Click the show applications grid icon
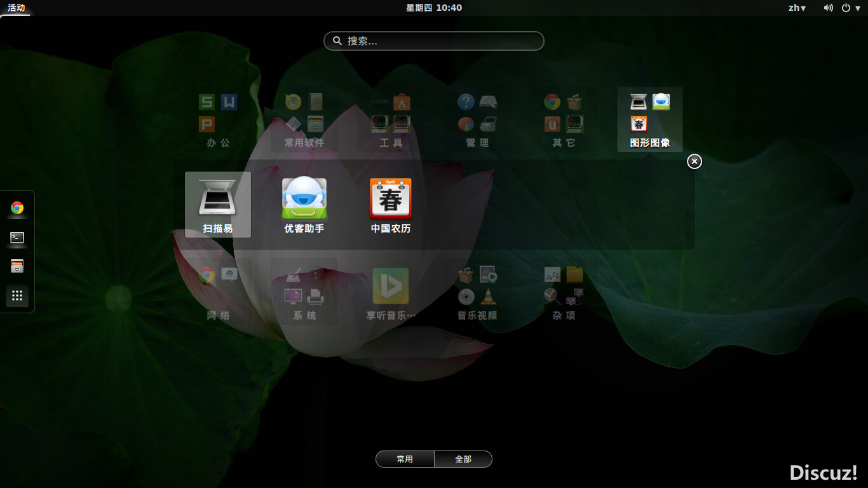 tap(17, 295)
